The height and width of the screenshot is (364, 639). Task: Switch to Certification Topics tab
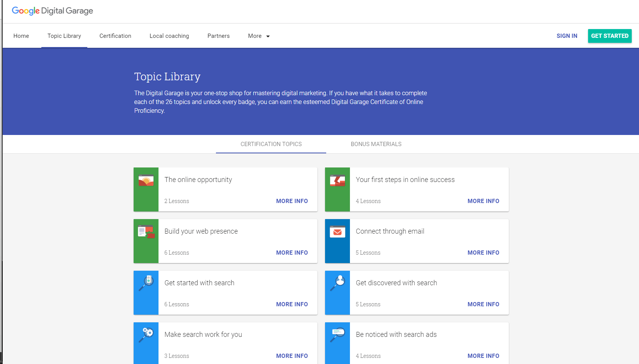(271, 144)
